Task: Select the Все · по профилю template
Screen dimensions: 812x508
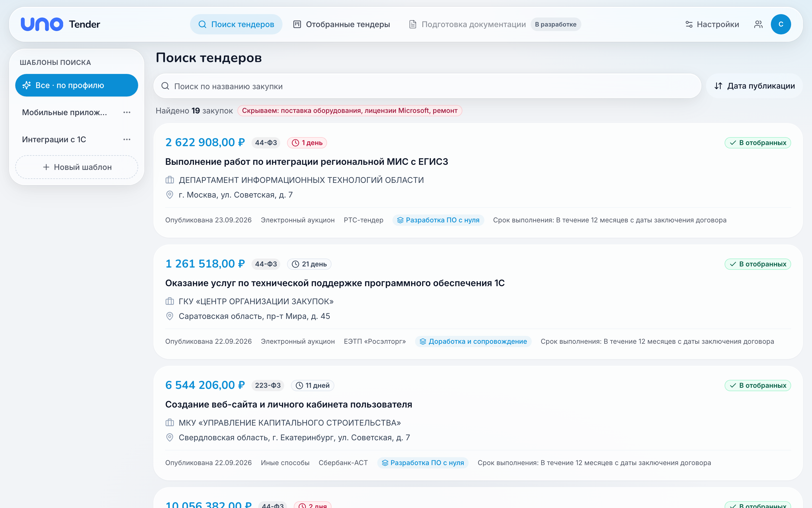Action: 76,85
